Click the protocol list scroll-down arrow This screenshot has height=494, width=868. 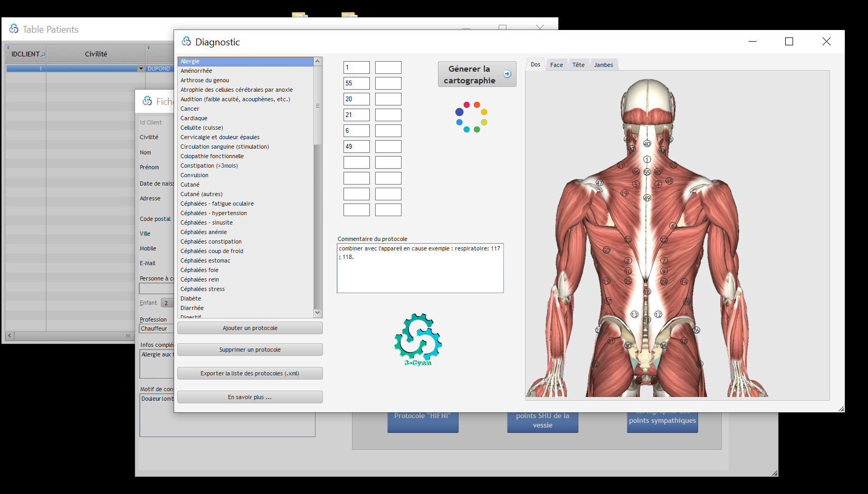tap(318, 313)
